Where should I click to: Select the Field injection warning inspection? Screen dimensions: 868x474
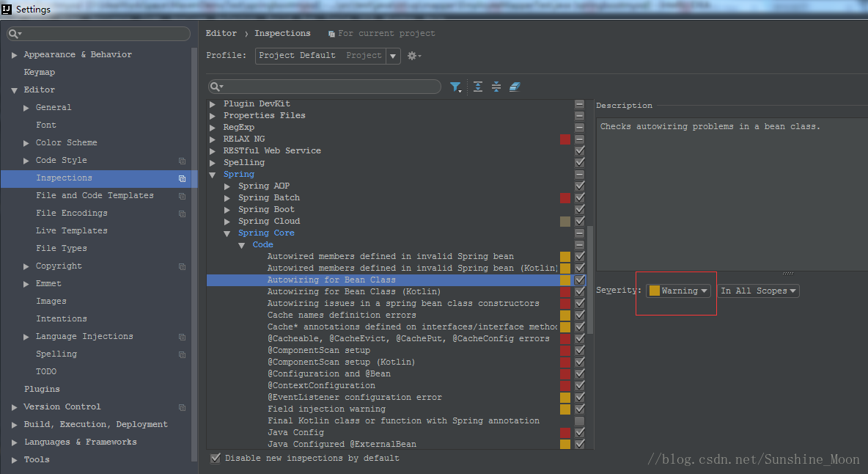click(326, 409)
